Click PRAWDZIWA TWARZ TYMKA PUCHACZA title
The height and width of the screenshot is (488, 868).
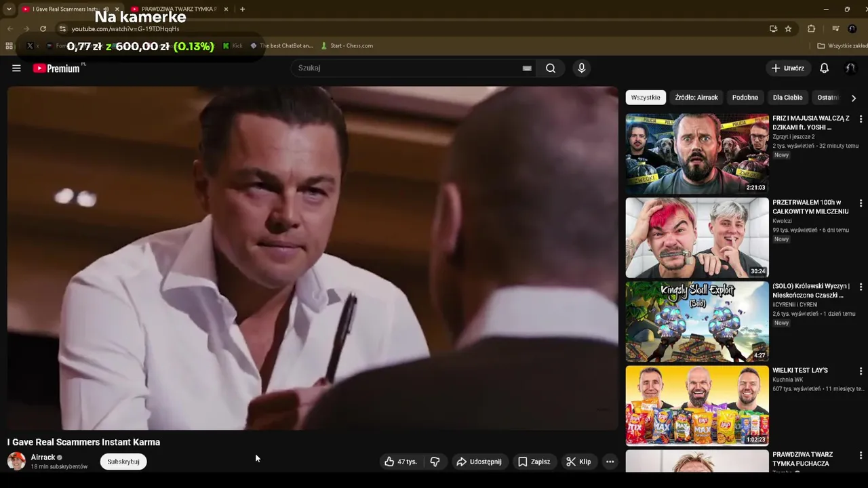tap(803, 459)
